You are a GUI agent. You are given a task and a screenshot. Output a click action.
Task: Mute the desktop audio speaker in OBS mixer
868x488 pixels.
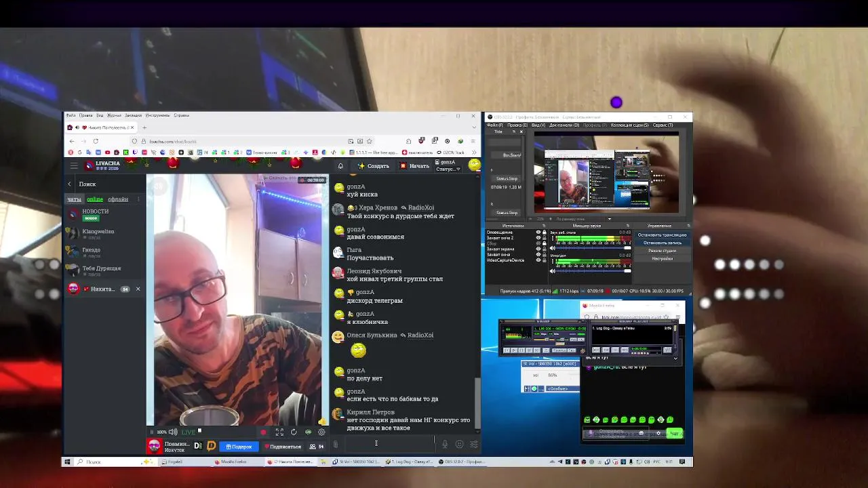[553, 248]
